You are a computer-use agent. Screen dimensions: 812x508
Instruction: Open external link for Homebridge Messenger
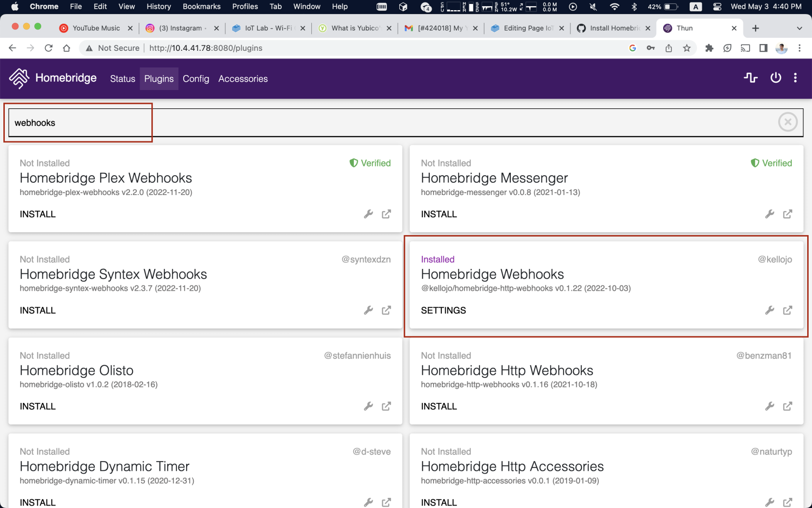coord(787,214)
